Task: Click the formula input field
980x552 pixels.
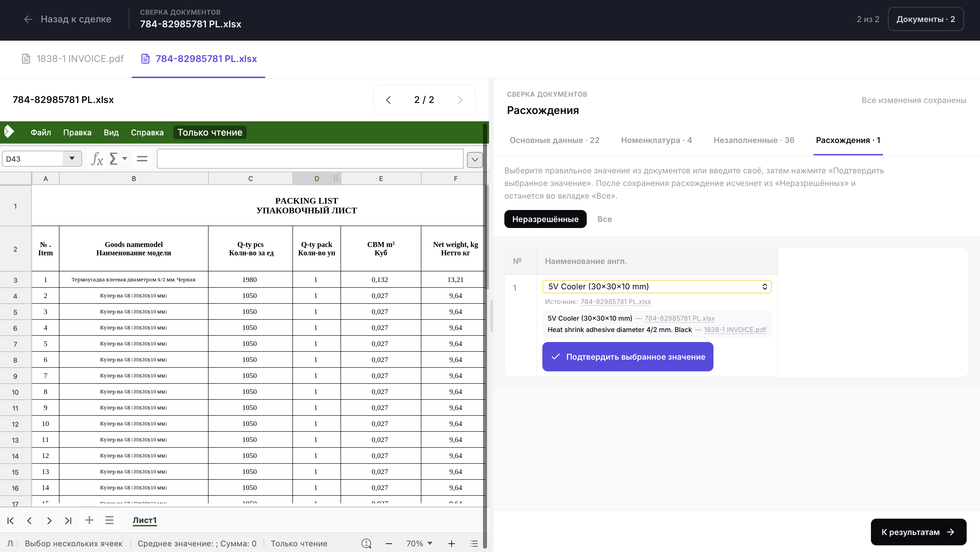Action: coord(310,159)
